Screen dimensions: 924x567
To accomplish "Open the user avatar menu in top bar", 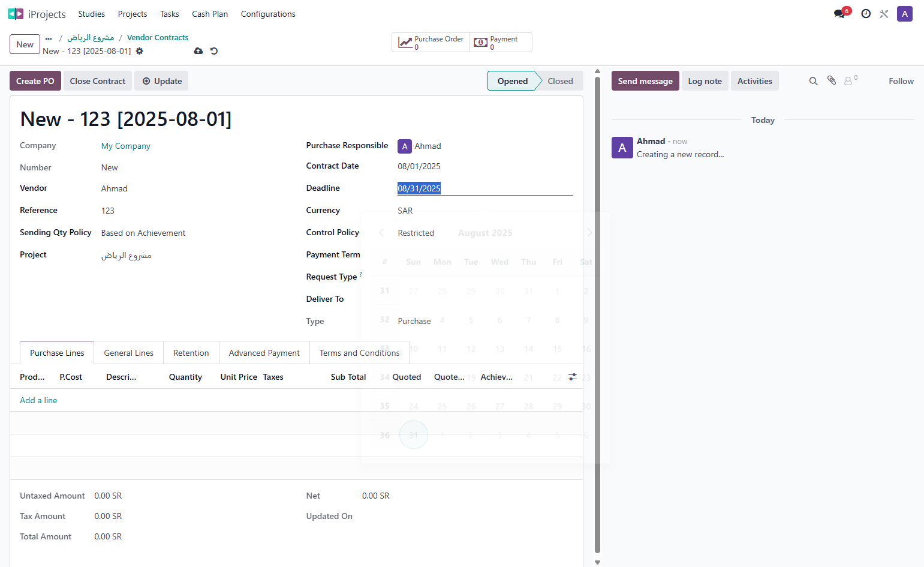I will pos(904,14).
